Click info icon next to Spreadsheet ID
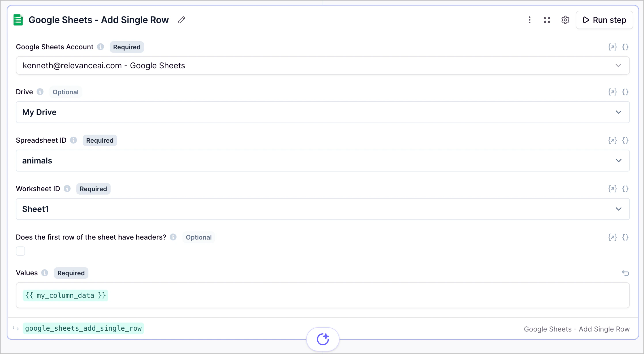This screenshot has height=354, width=644. [x=74, y=140]
